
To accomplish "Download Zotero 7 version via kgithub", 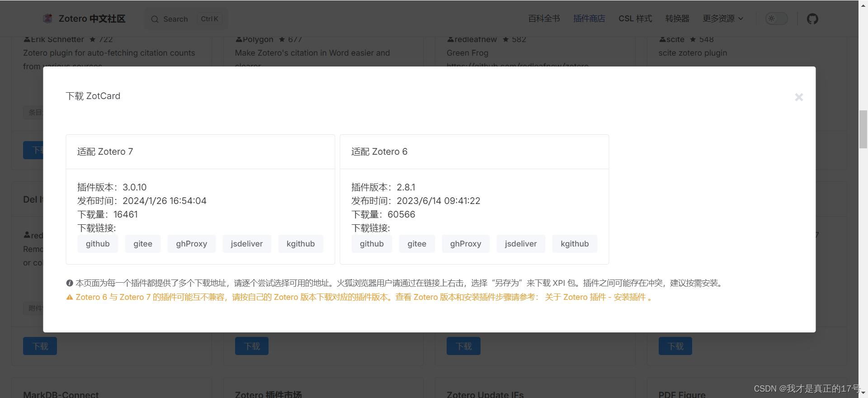I will click(x=301, y=244).
